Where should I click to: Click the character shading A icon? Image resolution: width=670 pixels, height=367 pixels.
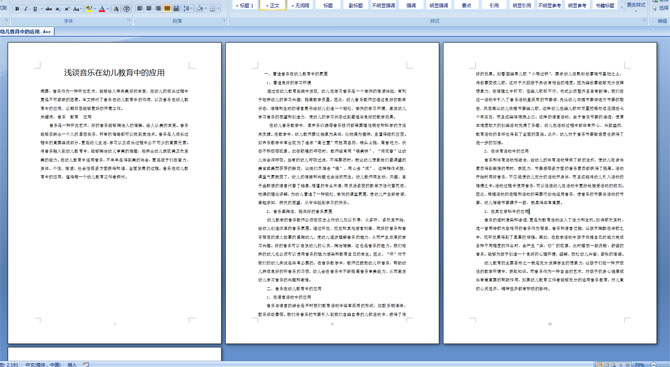116,9
